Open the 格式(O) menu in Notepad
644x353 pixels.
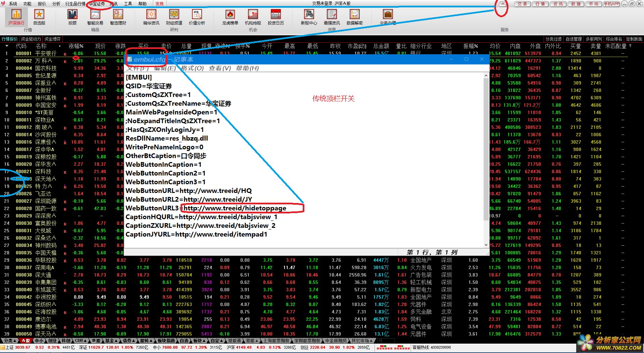pos(192,68)
